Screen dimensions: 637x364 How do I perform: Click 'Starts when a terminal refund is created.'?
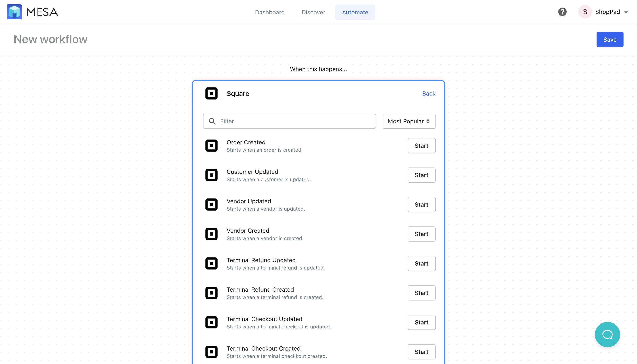click(275, 298)
